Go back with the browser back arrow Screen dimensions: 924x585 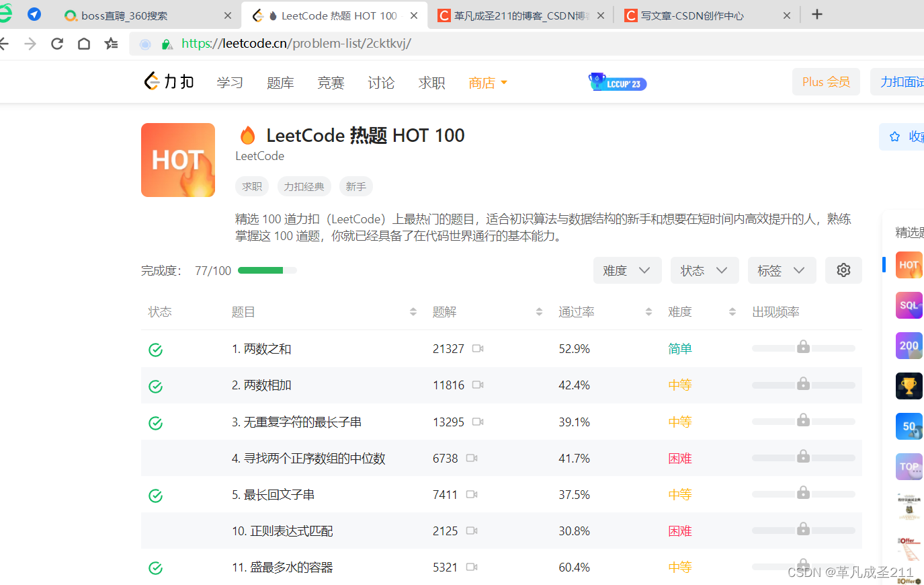[x=4, y=44]
